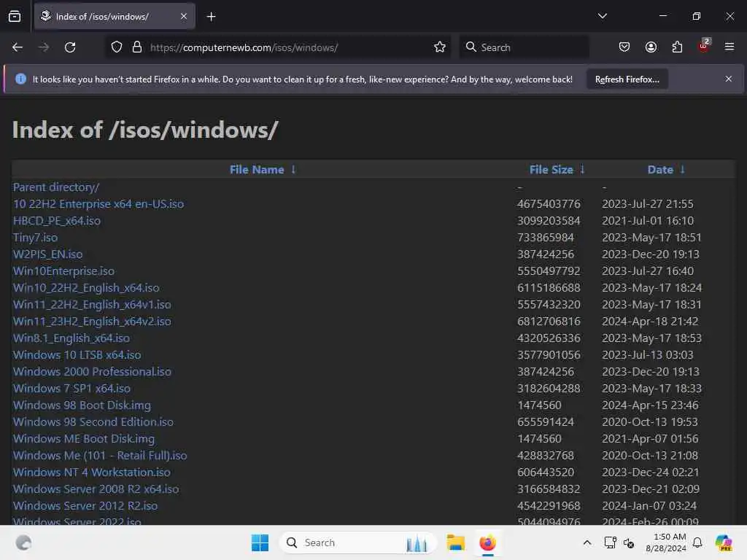Screen dimensions: 747x560
Task: Open Win8.1_English_x64.iso link
Action: (x=71, y=338)
